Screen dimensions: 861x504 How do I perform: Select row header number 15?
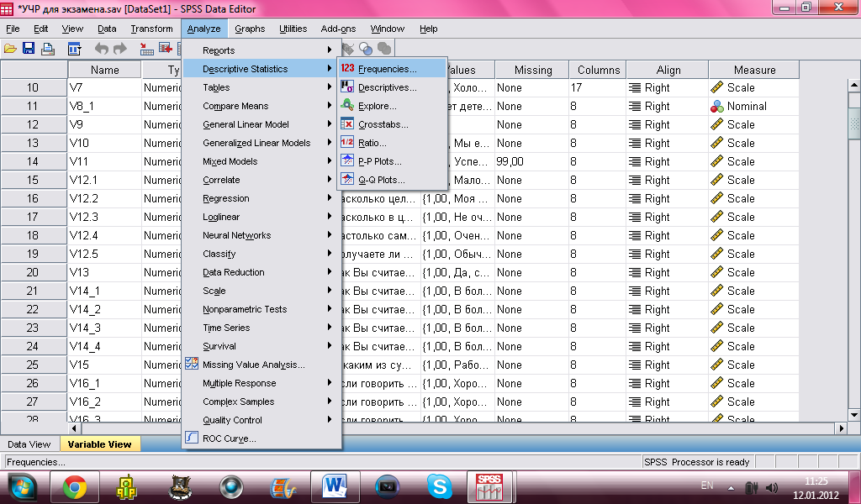pos(34,180)
